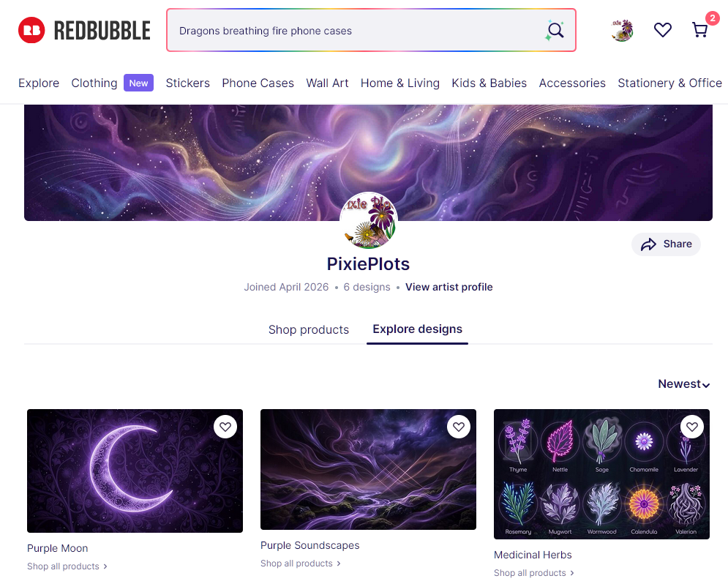
Task: Open the favorites heart icon in header
Action: click(663, 30)
